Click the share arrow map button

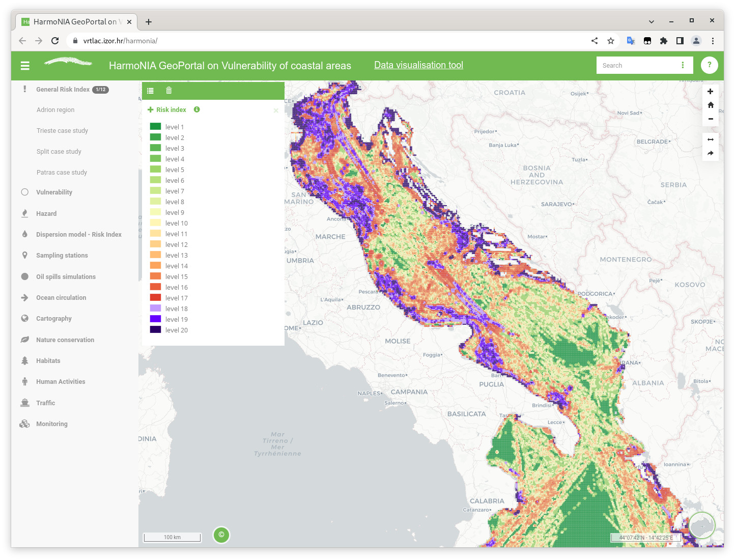(710, 153)
